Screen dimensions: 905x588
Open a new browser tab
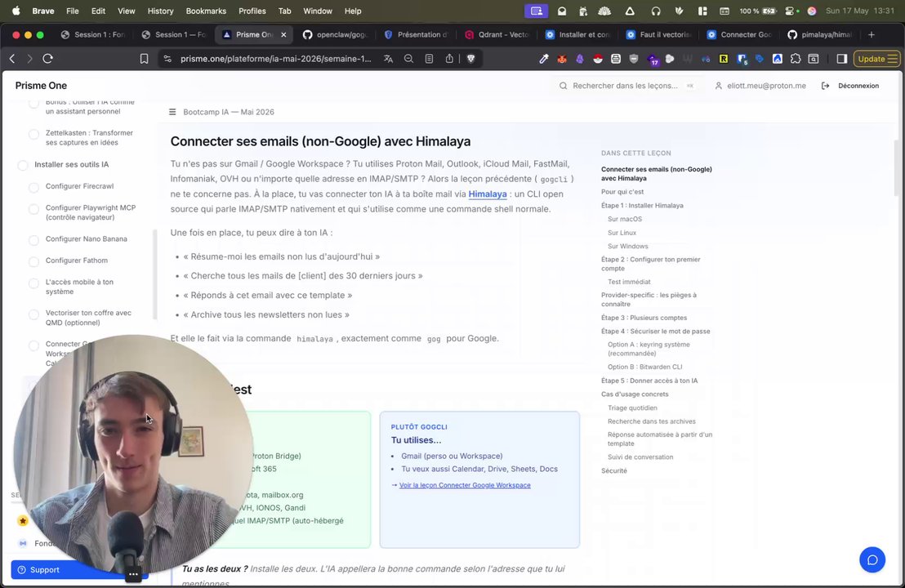(872, 34)
